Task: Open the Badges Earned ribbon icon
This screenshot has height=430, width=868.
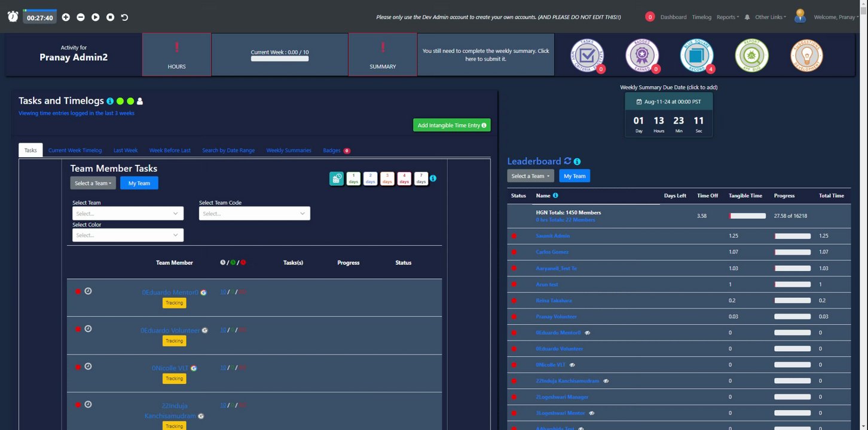Action: pyautogui.click(x=642, y=55)
